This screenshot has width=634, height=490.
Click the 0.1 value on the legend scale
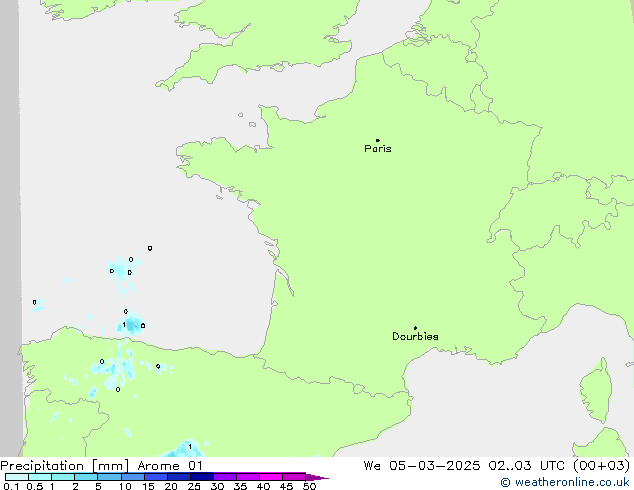point(9,486)
